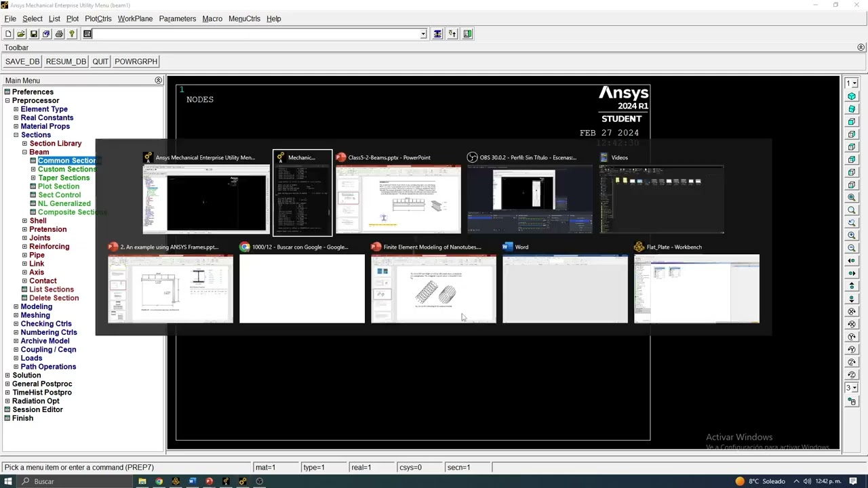Open the Parameters menu
The image size is (868, 488).
(x=178, y=19)
